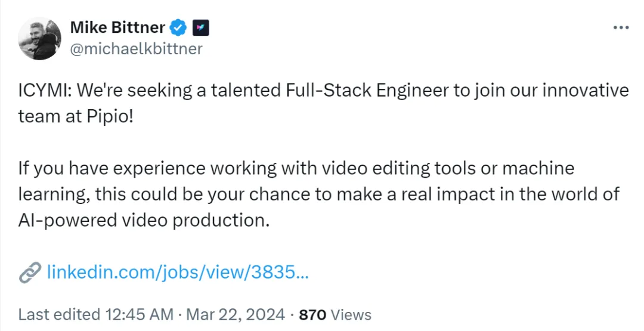
Task: Open the Pipio affiliate badge icon
Action: pos(201,28)
